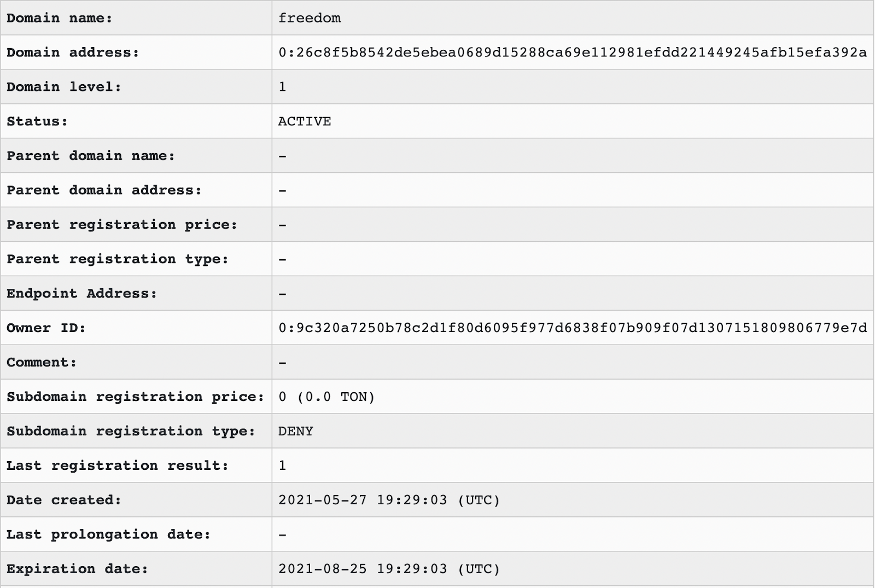This screenshot has height=588, width=875.
Task: Click the 'Endpoint Address:' label
Action: click(x=82, y=294)
